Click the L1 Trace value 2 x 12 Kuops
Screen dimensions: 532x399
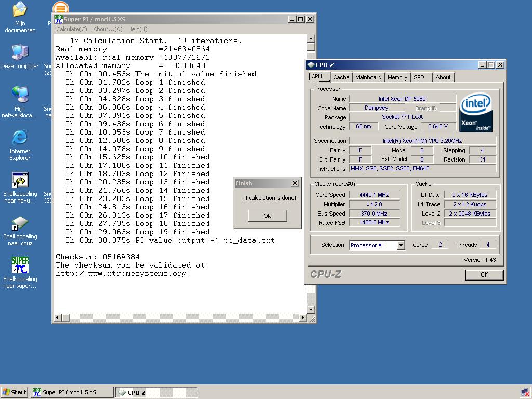click(470, 204)
